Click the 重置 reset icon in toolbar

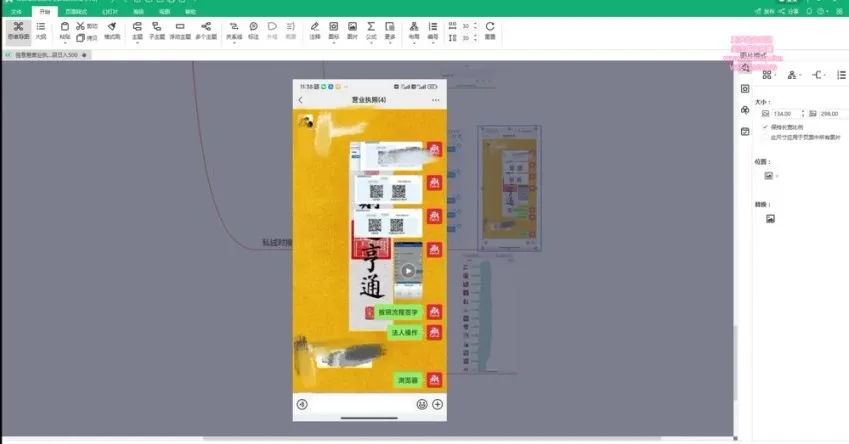tap(490, 30)
